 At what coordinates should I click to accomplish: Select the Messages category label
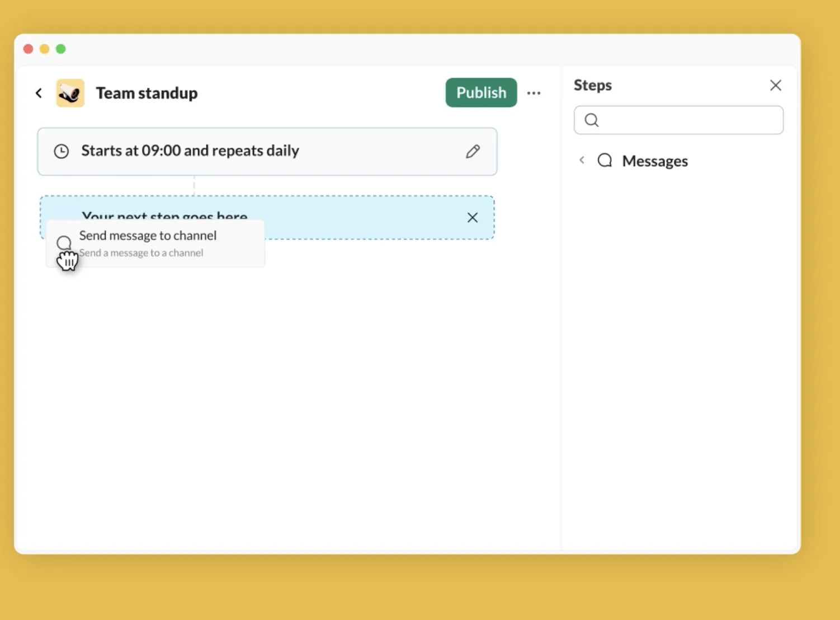click(655, 161)
